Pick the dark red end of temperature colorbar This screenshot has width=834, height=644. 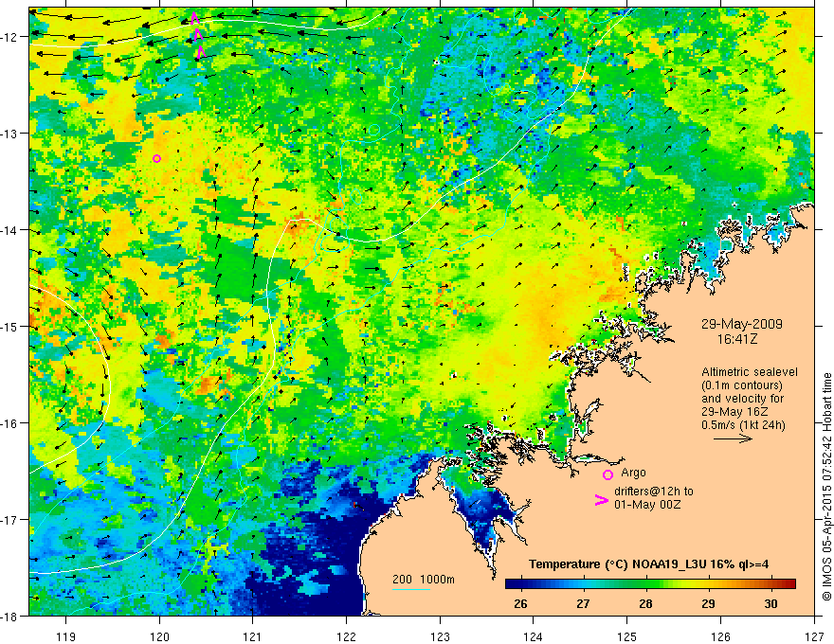789,584
